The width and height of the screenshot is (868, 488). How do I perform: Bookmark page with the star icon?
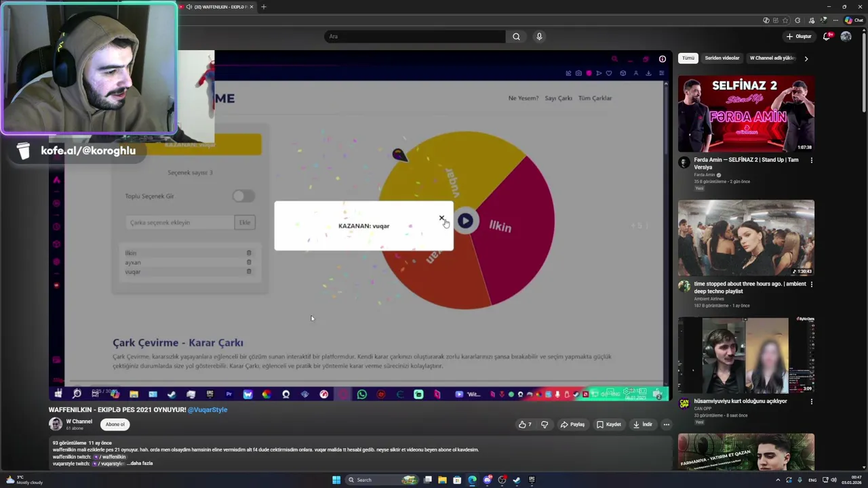[x=785, y=20]
